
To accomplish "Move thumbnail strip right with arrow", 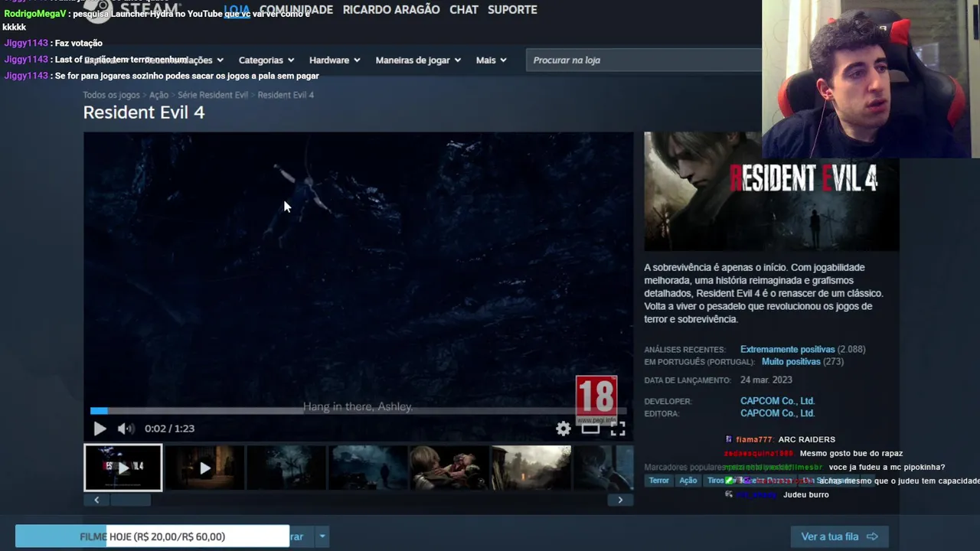I will click(x=620, y=500).
